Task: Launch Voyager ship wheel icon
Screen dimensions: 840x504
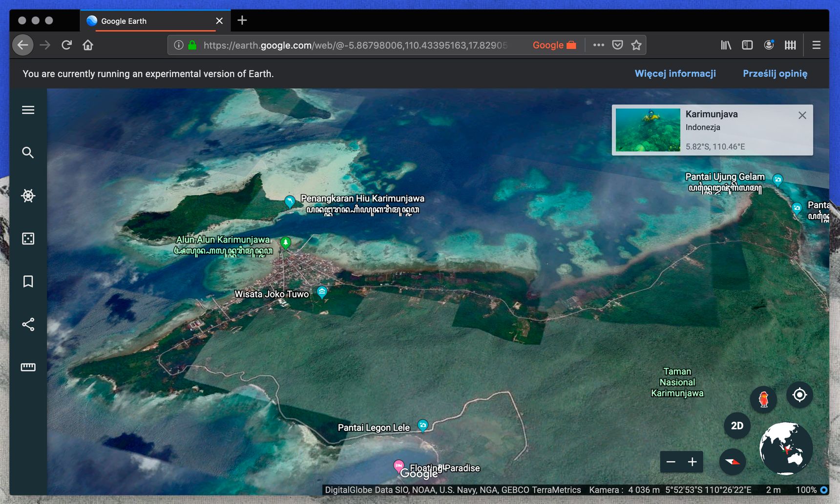Action: click(x=28, y=196)
